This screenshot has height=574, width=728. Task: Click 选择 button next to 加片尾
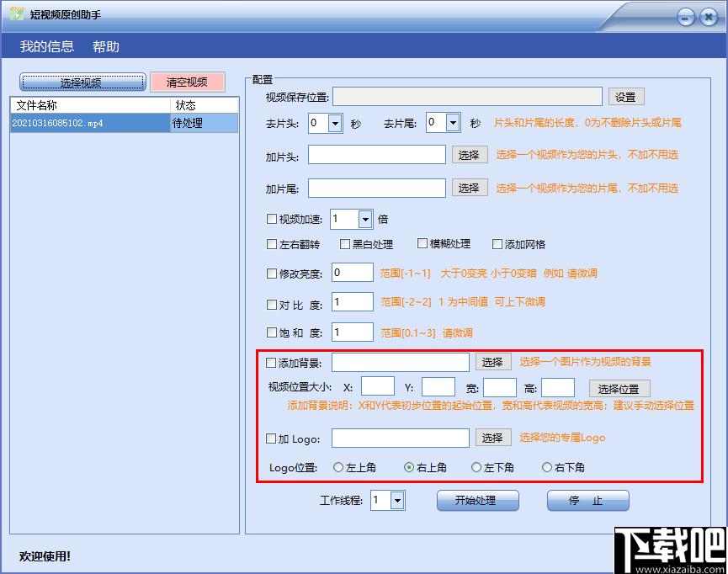(470, 188)
